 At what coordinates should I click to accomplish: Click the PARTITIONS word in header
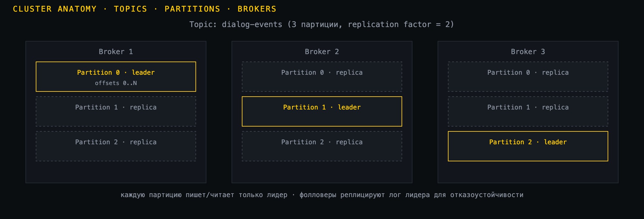pos(192,9)
